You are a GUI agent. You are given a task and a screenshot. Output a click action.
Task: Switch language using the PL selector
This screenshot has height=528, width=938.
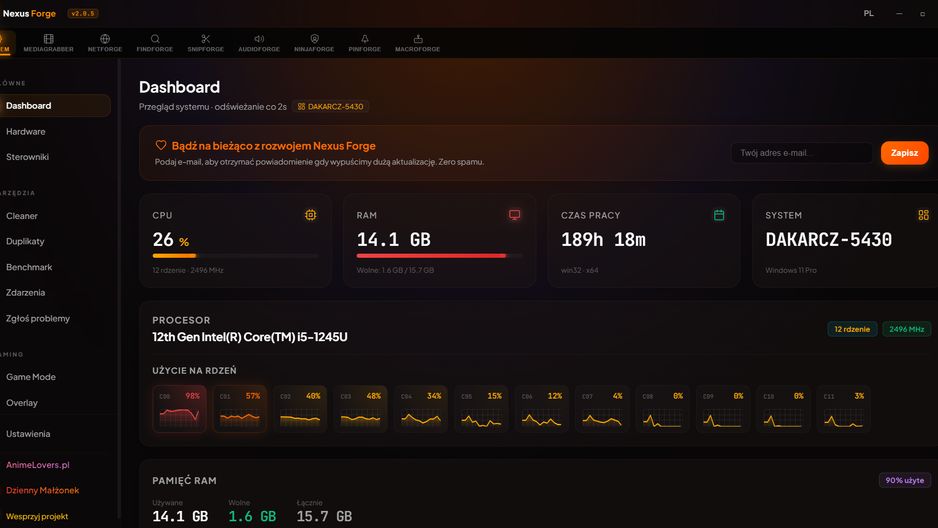pos(869,13)
